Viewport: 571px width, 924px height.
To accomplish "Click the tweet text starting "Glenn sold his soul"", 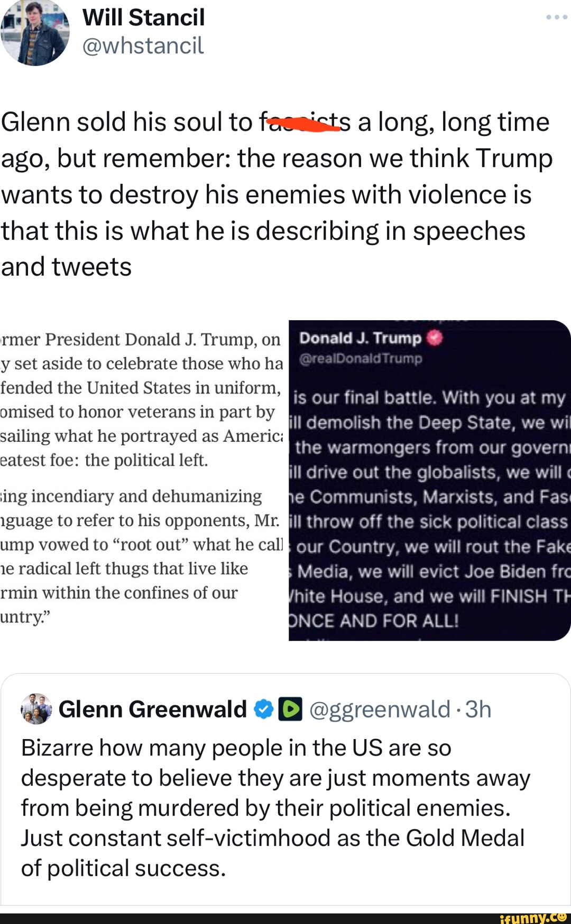I will (275, 194).
